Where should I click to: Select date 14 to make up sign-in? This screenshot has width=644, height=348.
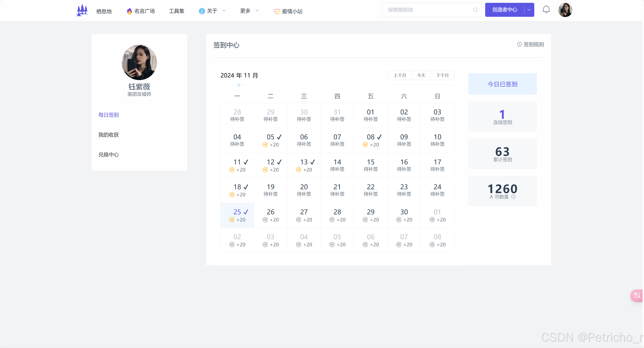point(337,165)
